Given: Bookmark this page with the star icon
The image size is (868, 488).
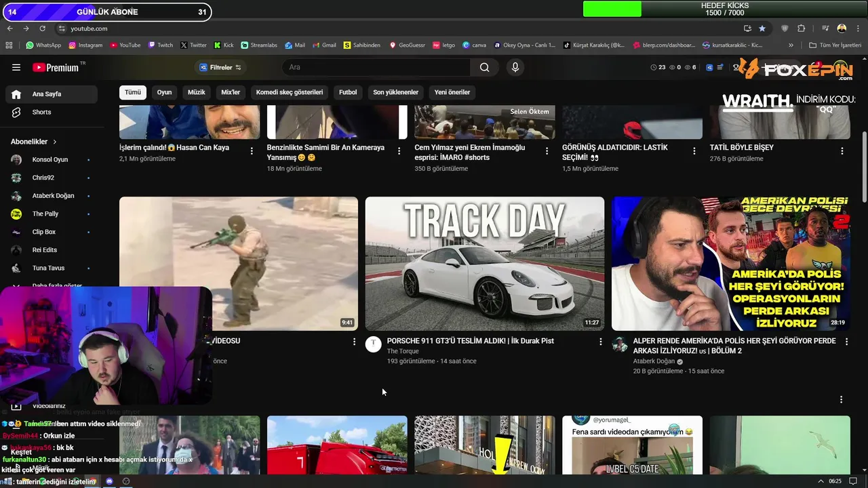Looking at the screenshot, I should (762, 28).
